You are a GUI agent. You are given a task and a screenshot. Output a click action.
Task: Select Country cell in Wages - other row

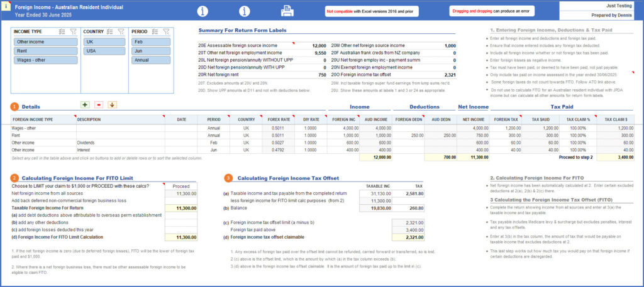247,128
